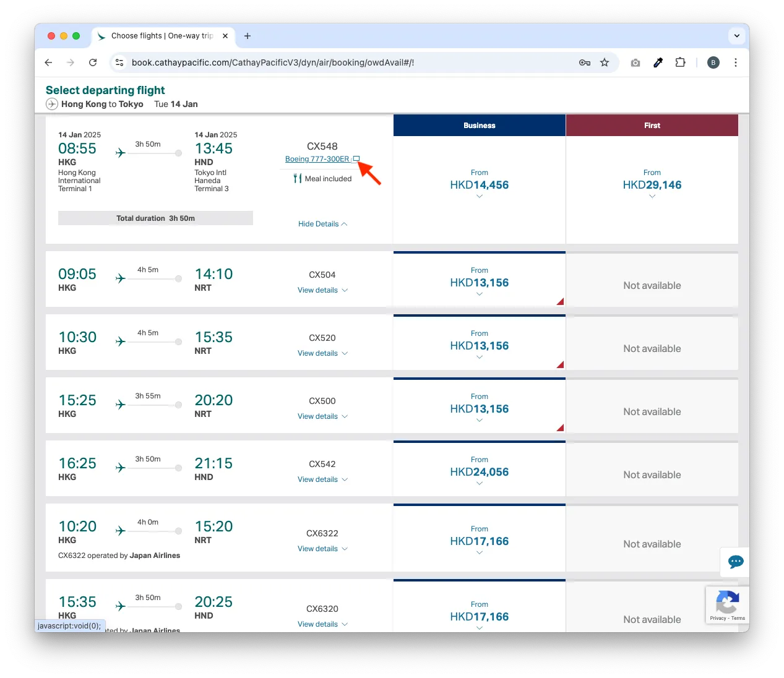Click the password key icon in address bar
The image size is (784, 678).
(x=584, y=62)
